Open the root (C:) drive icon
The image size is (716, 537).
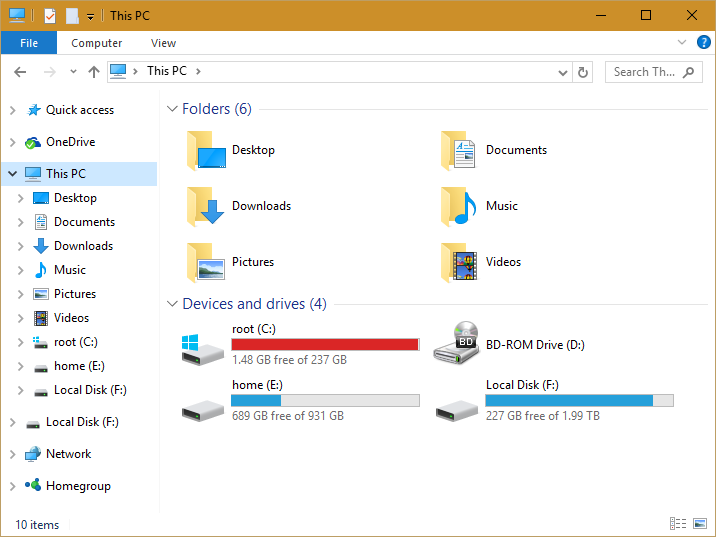200,345
